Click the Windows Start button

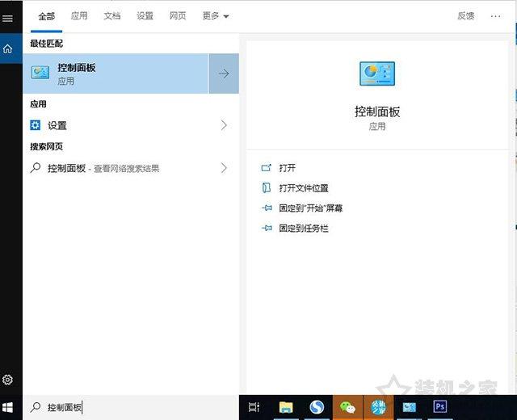10,407
